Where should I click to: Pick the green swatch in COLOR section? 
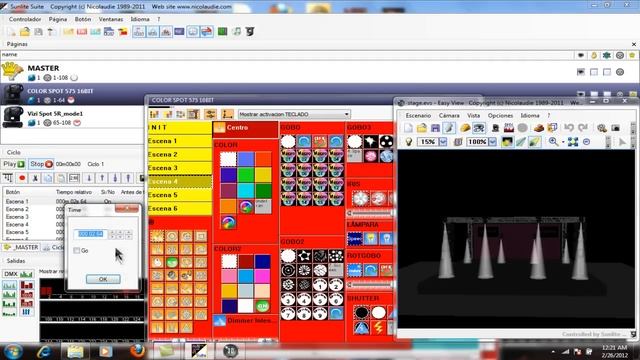pos(246,175)
